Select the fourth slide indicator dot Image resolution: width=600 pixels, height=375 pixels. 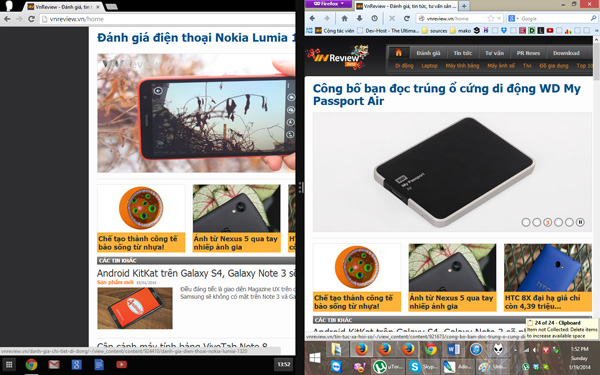pos(558,222)
